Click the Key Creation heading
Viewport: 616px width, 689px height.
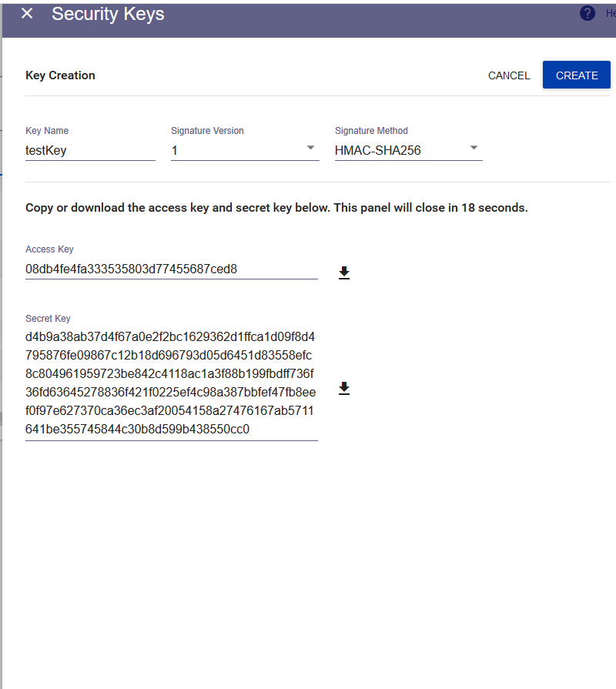[60, 75]
